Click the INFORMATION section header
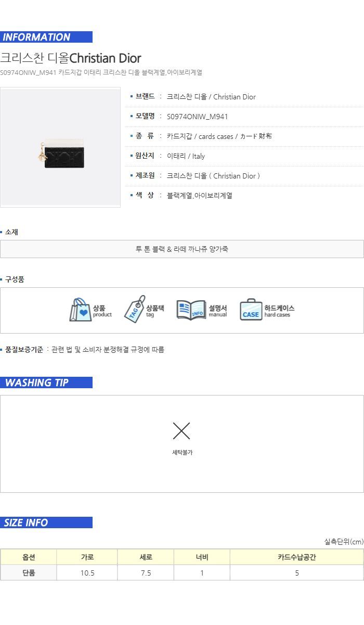The height and width of the screenshot is (625, 364). coord(46,37)
